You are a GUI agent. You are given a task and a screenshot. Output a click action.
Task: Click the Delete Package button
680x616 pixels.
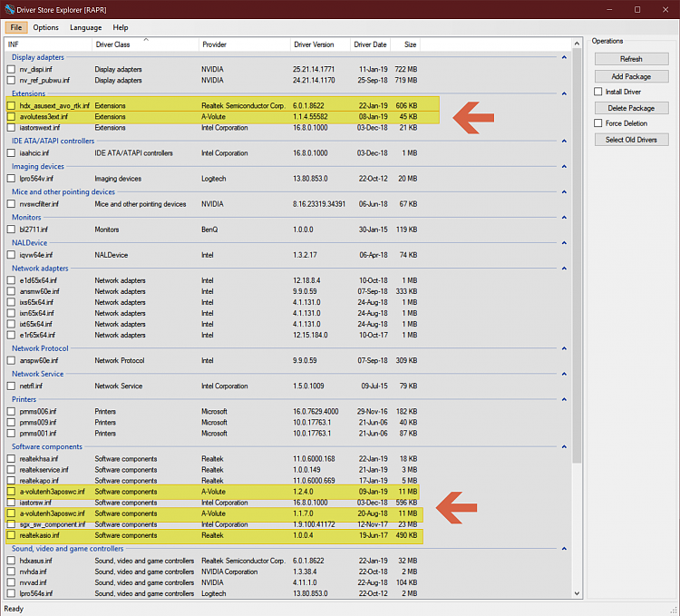click(x=631, y=108)
